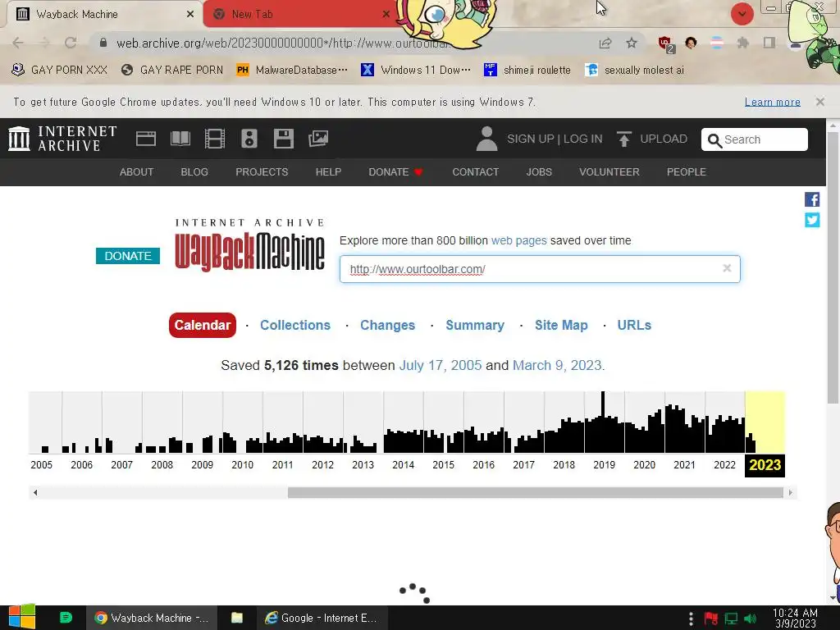
Task: Click the LOG IN link
Action: 583,139
